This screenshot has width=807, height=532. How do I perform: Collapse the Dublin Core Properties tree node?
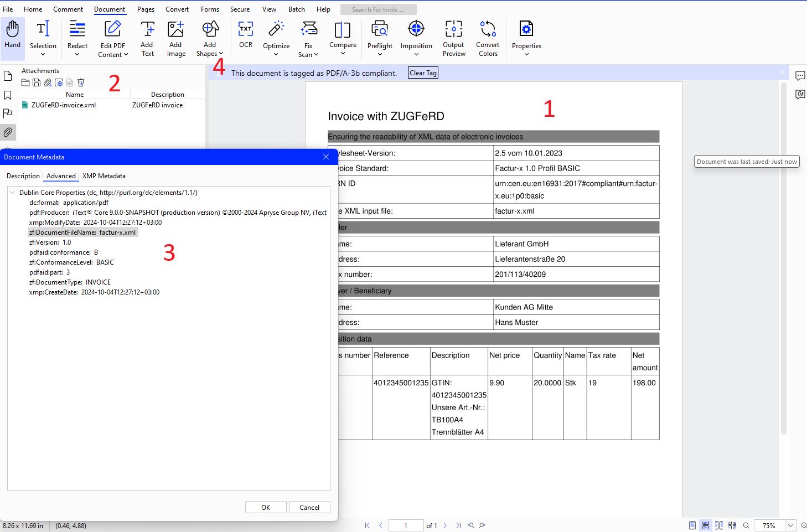click(x=12, y=192)
